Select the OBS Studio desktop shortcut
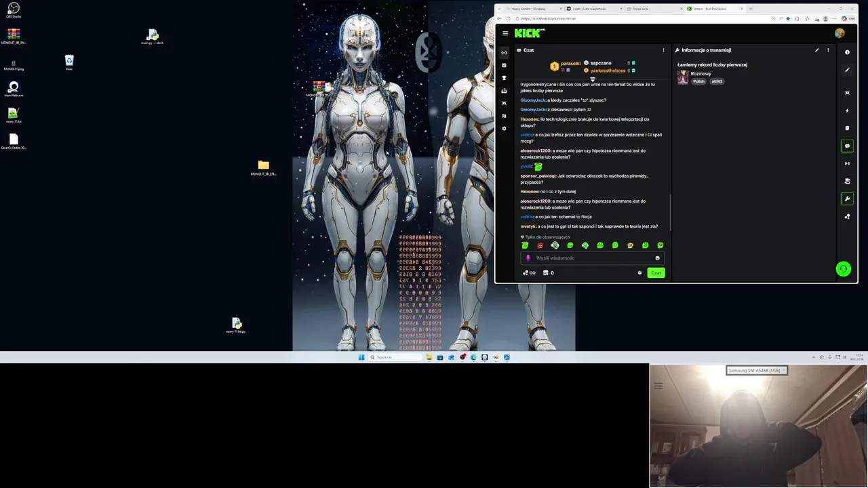The image size is (868, 488). click(x=14, y=10)
